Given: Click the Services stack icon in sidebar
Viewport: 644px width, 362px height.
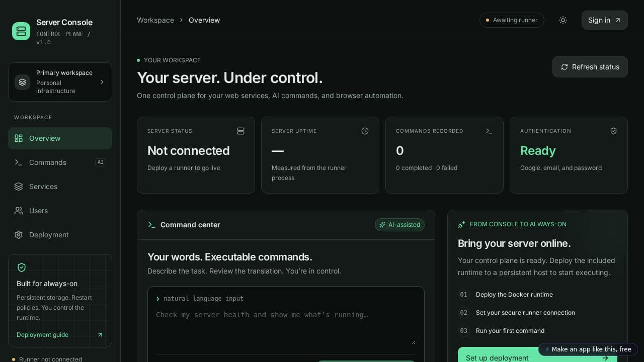Looking at the screenshot, I should [19, 187].
